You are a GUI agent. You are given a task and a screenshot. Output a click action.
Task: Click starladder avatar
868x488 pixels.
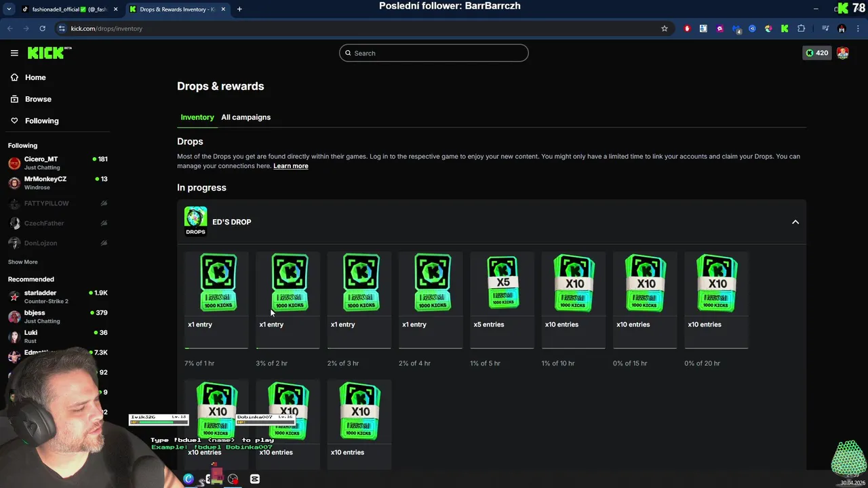pyautogui.click(x=14, y=297)
